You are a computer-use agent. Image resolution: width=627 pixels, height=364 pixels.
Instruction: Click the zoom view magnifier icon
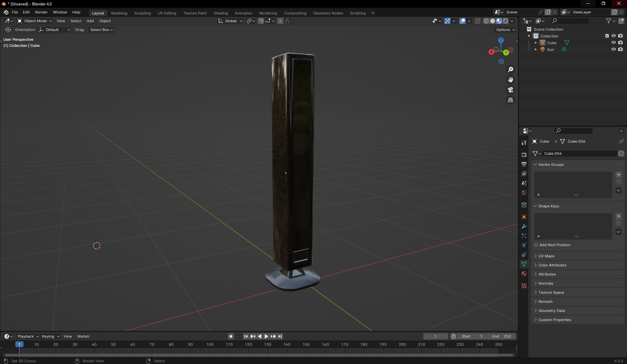[510, 69]
